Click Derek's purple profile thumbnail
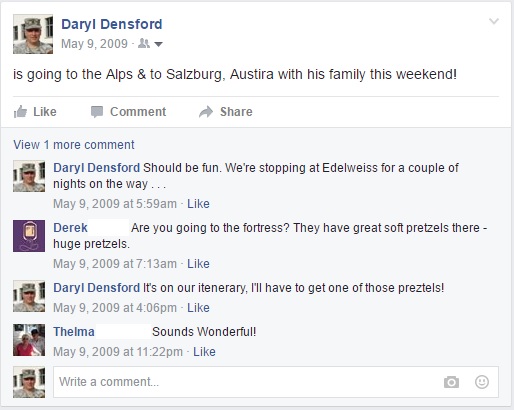The height and width of the screenshot is (410, 514). click(x=29, y=236)
